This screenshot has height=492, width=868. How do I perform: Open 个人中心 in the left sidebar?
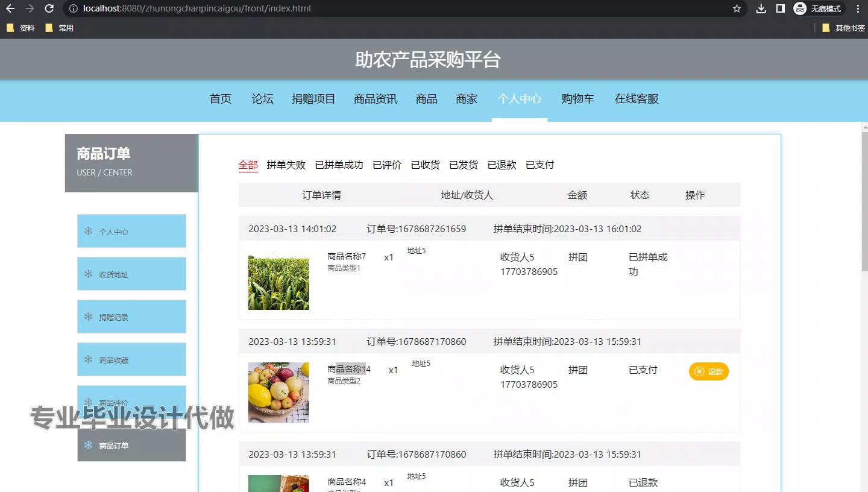point(131,231)
